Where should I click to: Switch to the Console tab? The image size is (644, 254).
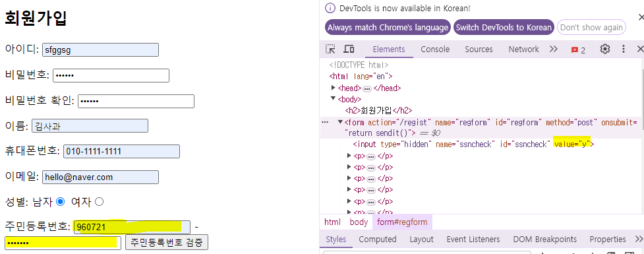(435, 49)
